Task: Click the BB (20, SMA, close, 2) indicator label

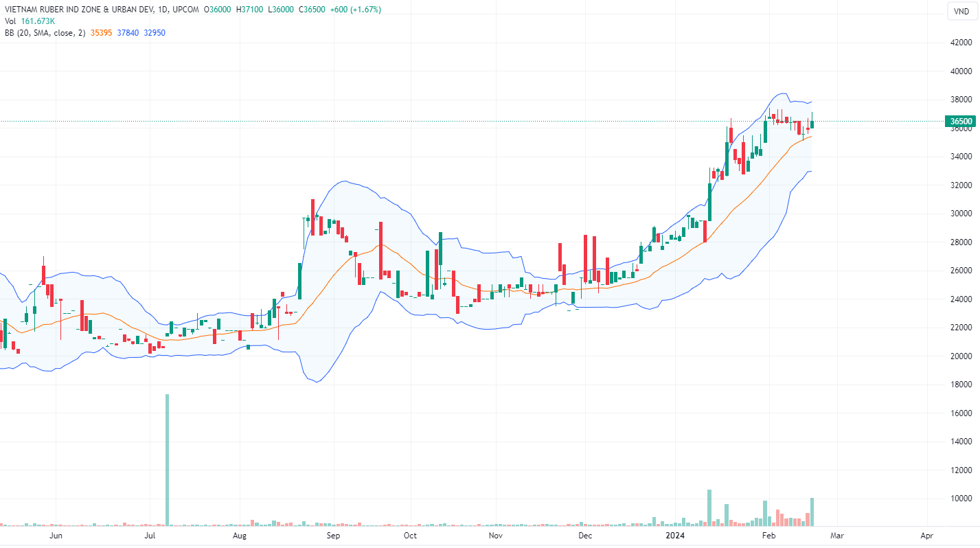Action: point(45,33)
